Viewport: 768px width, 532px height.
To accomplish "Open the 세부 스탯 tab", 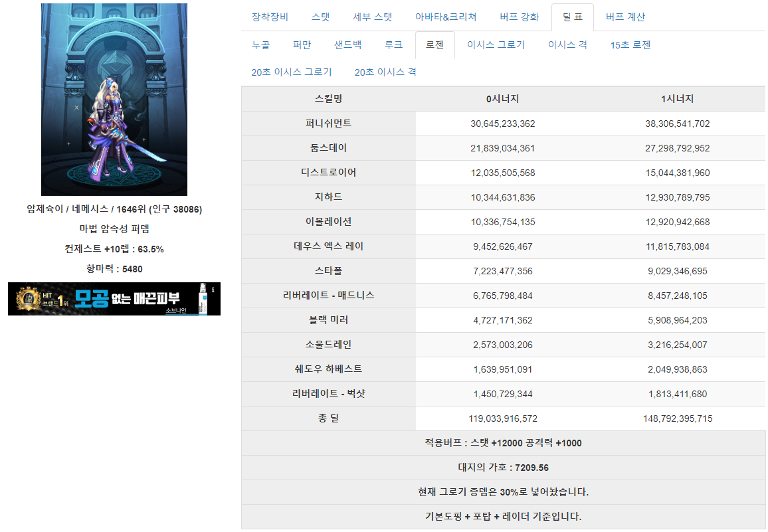I will pyautogui.click(x=372, y=17).
